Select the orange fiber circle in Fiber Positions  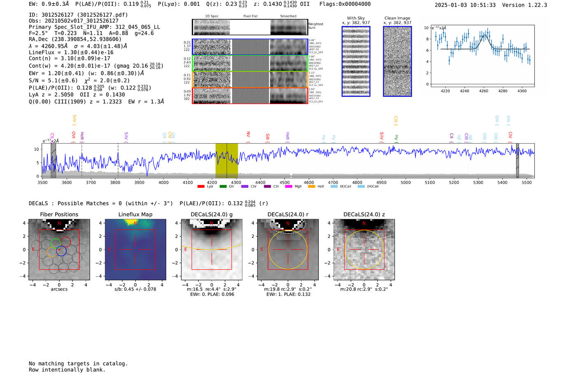[51, 252]
